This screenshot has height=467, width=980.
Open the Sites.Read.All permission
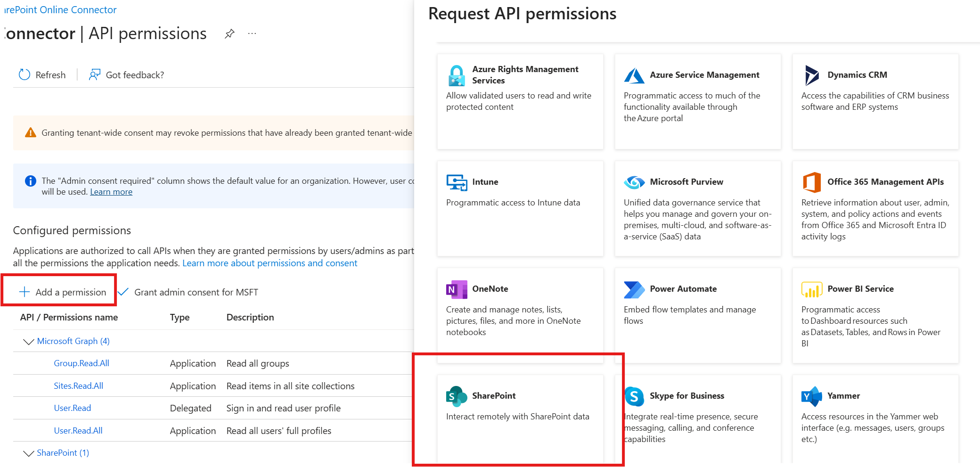tap(78, 386)
